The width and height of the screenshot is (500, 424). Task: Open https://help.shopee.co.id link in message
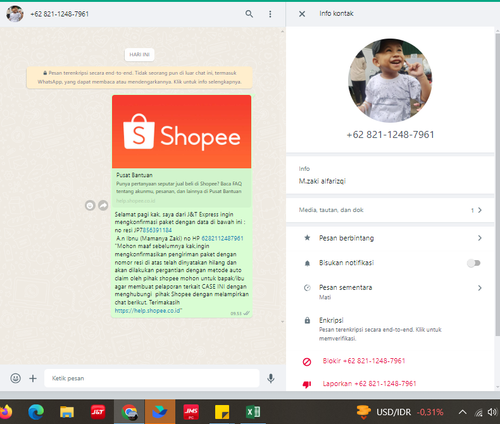[147, 311]
